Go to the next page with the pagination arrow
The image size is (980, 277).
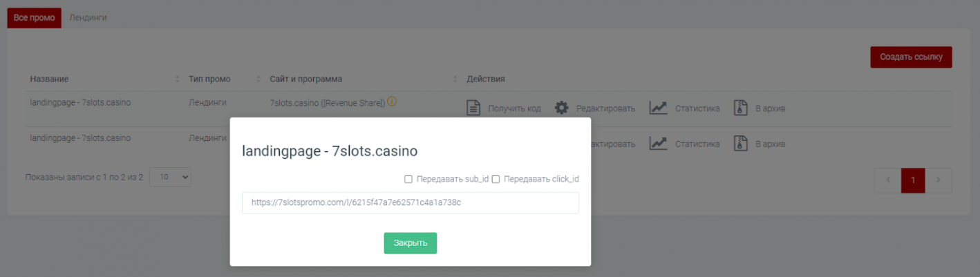[x=939, y=180]
